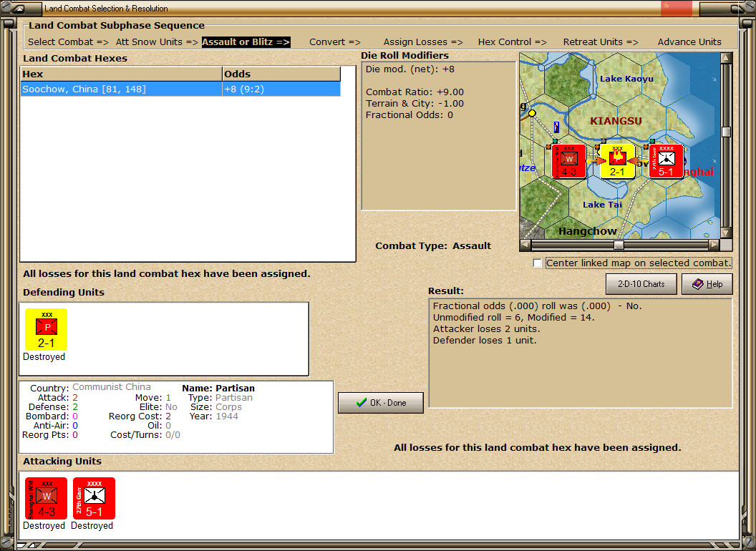Image resolution: width=756 pixels, height=551 pixels.
Task: Open the 2-D-10 Charts
Action: click(641, 284)
